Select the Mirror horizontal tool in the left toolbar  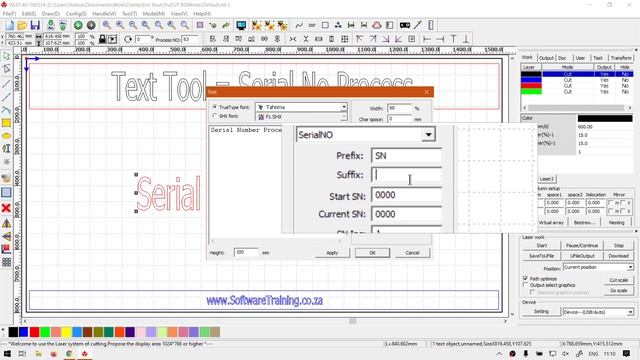6,223
